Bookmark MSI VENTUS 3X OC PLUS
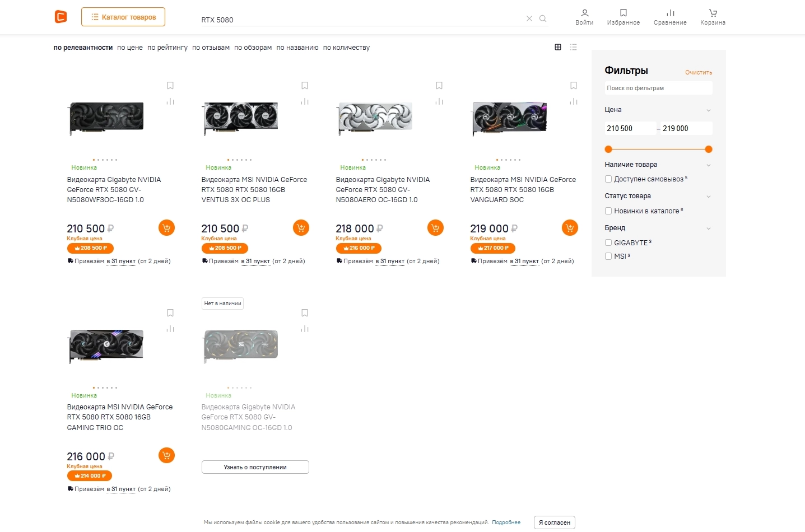Screen dimensions: 805x532 (x=305, y=86)
